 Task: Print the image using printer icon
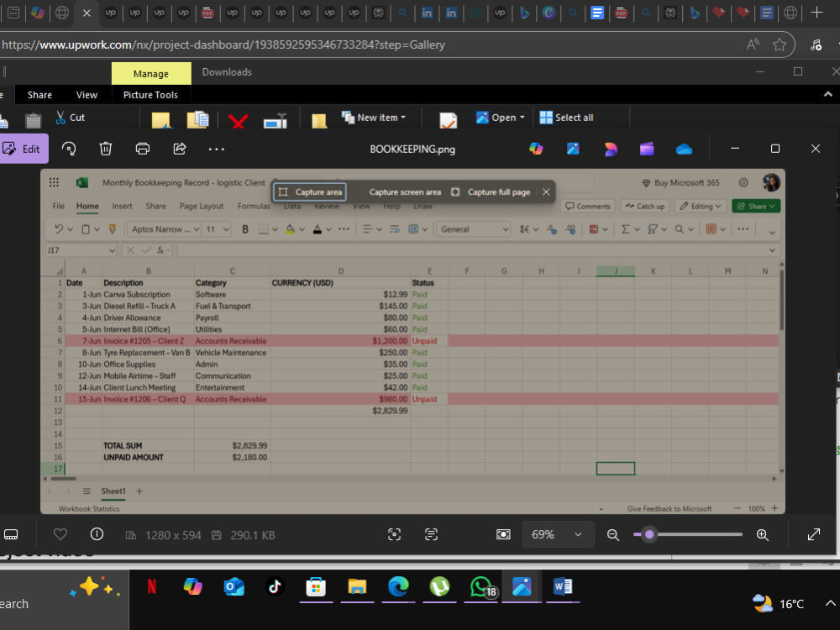pyautogui.click(x=143, y=149)
